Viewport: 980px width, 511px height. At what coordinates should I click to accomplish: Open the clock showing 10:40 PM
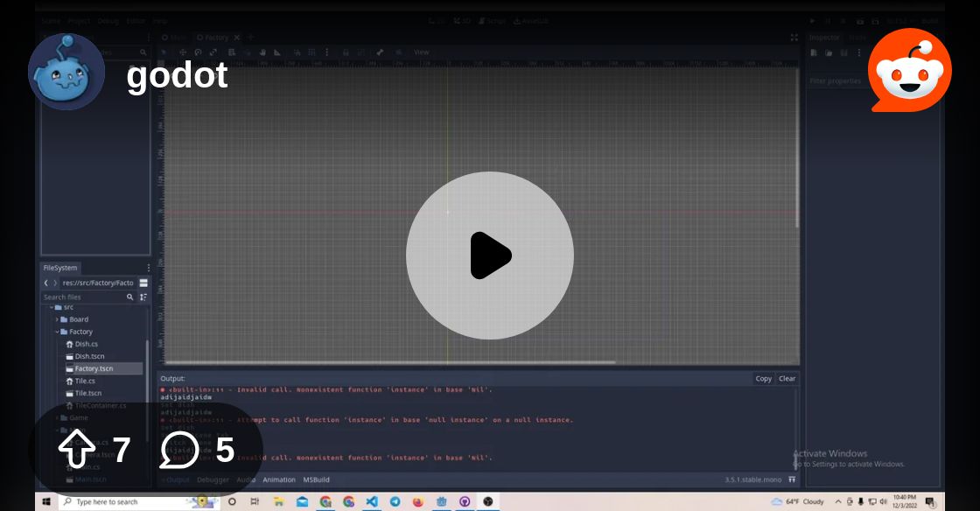[905, 501]
